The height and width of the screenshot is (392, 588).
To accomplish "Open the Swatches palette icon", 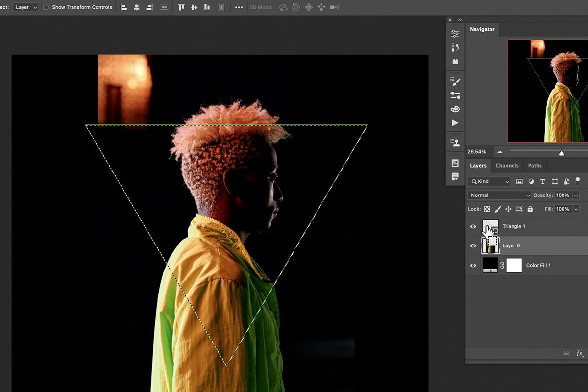I will click(x=455, y=109).
